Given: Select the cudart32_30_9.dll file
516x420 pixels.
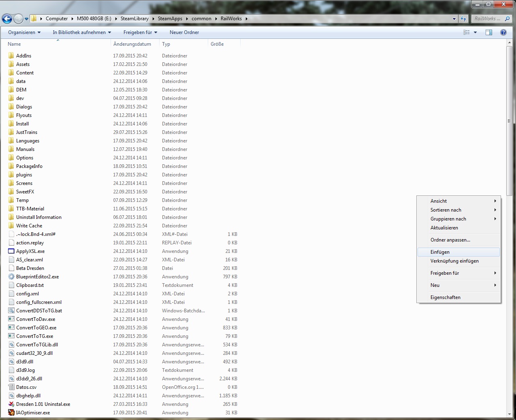Looking at the screenshot, I should tap(34, 353).
